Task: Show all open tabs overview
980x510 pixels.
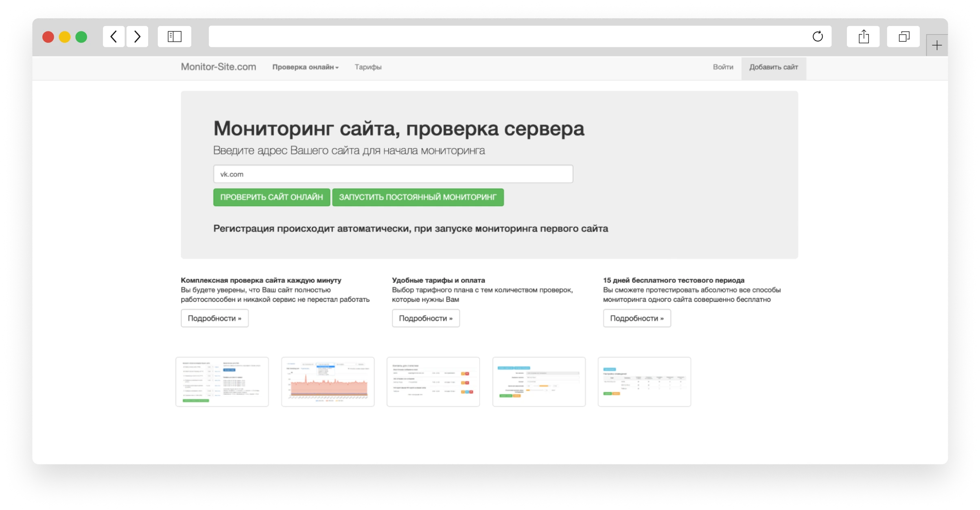Action: point(903,36)
